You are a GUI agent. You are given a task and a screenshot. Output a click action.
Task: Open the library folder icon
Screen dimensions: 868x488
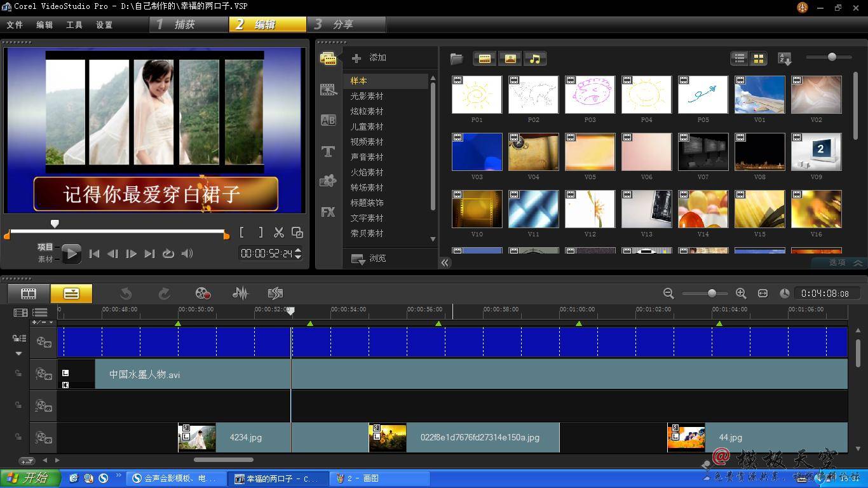coord(456,58)
